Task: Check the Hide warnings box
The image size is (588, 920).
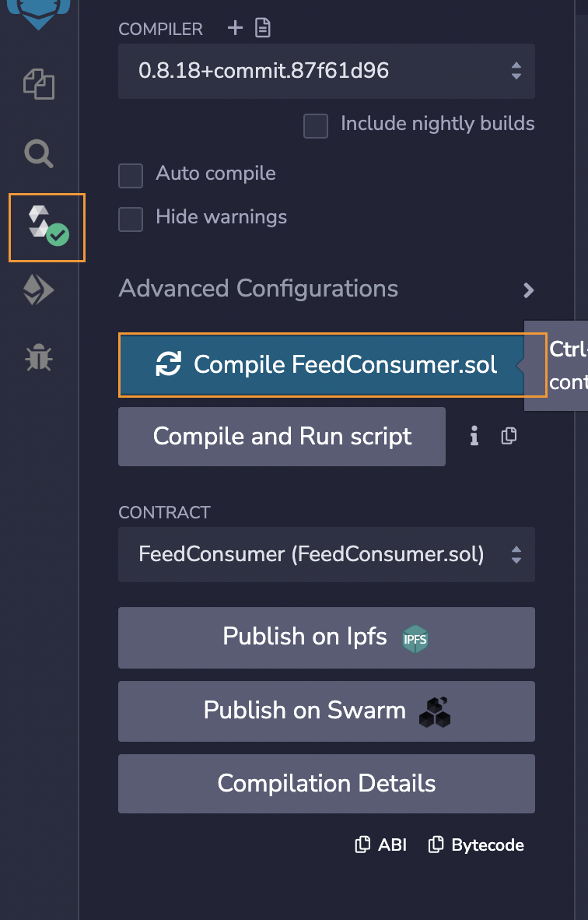Action: (131, 219)
